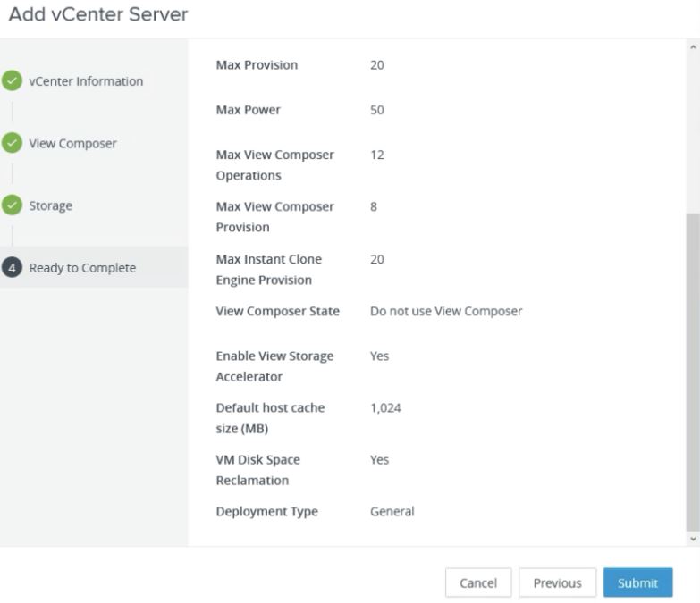Viewport: 700px width, 603px height.
Task: Click the scrollbar down arrow
Action: (694, 539)
